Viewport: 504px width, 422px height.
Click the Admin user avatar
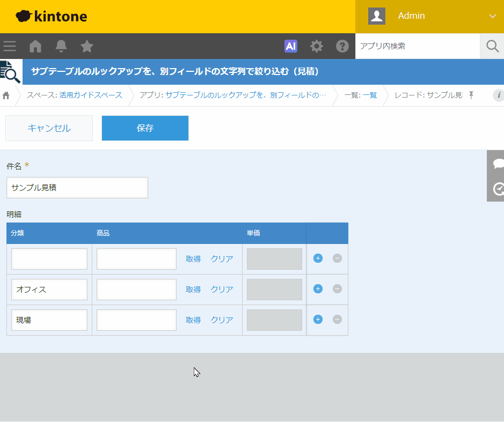pos(377,16)
